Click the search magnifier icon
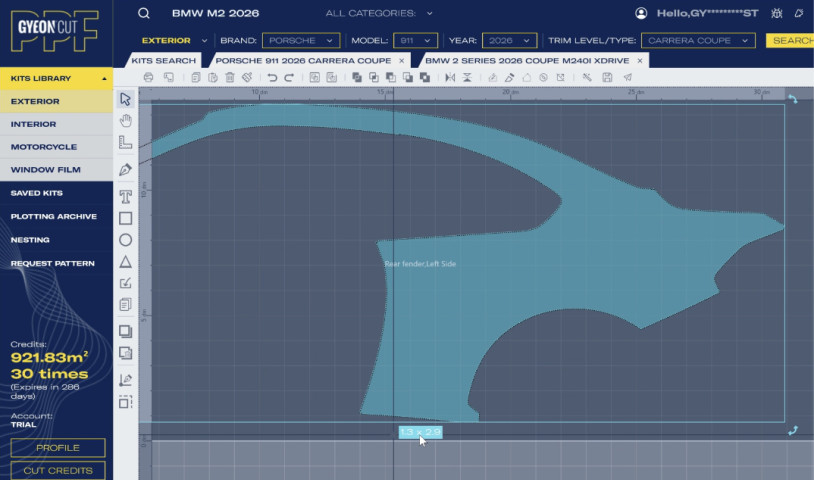This screenshot has width=814, height=480. pyautogui.click(x=144, y=13)
